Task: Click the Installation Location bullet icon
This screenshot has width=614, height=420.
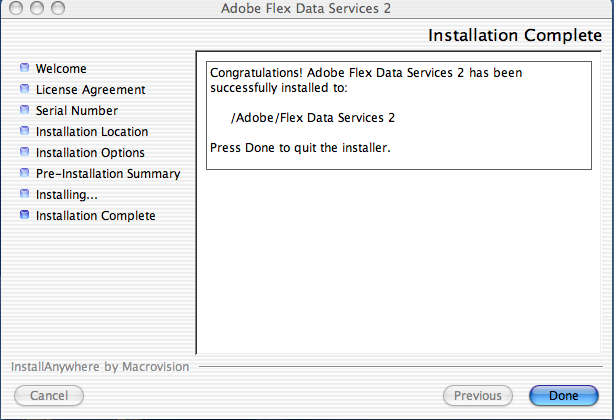Action: (25, 131)
